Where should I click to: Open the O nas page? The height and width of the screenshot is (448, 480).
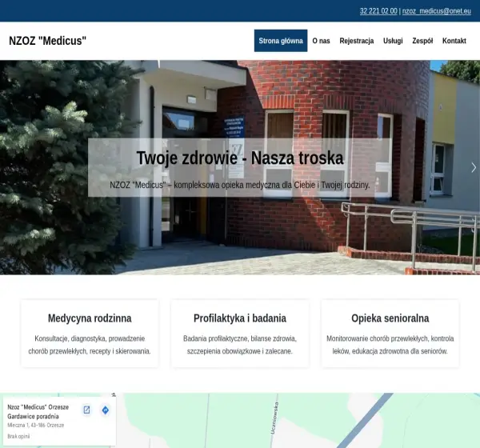tap(321, 41)
